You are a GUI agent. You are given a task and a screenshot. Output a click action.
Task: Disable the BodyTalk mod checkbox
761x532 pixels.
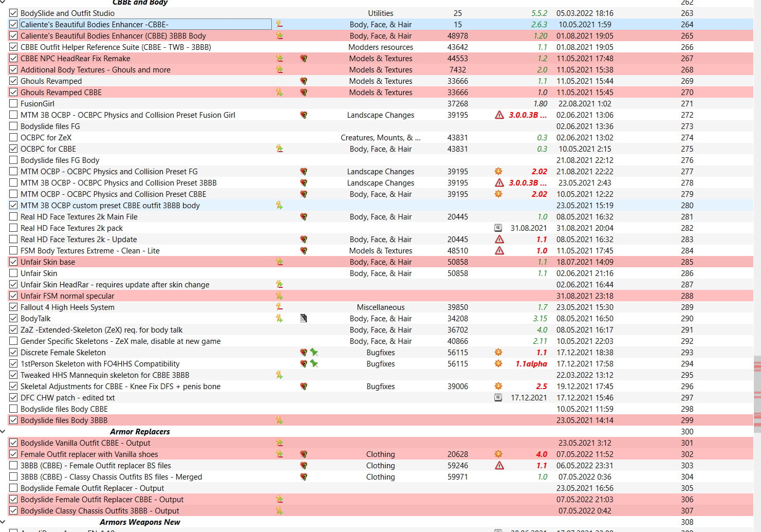click(13, 318)
